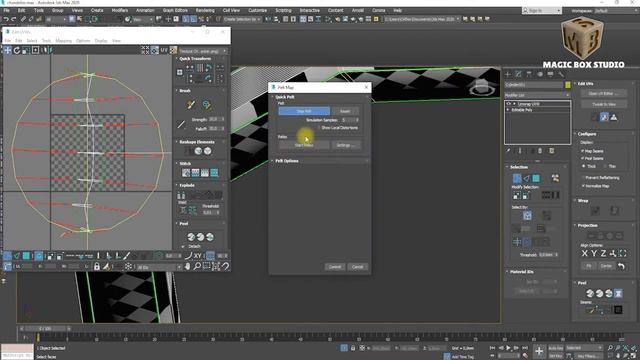Click the third Peel icon in Edit UVWs

(210, 237)
